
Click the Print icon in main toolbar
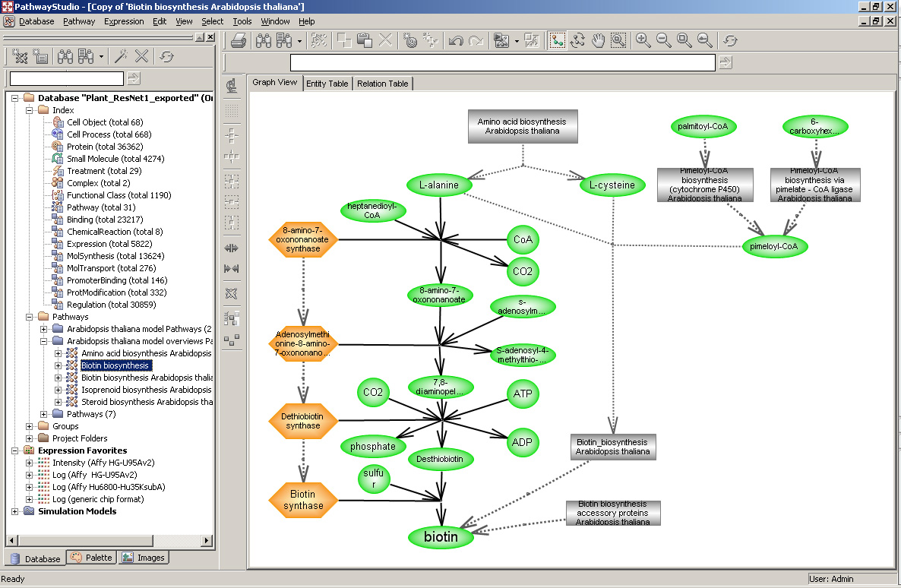click(x=239, y=40)
